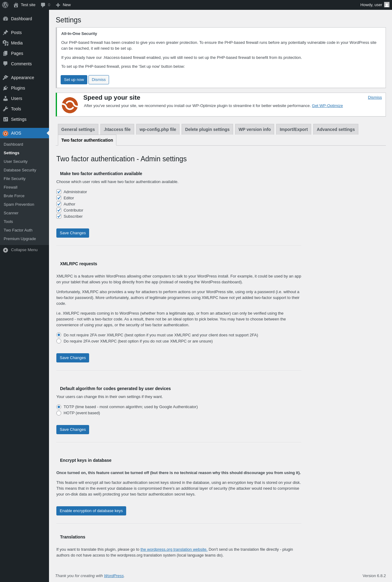Click the WP-Optimize orange logo
392x582 pixels.
[70, 105]
